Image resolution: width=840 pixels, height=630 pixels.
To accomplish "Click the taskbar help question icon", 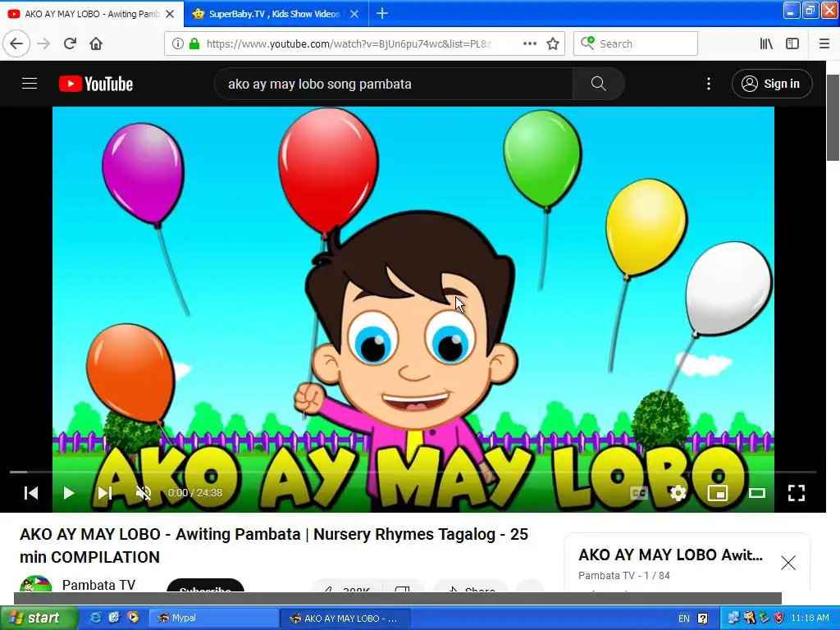I will [x=703, y=619].
